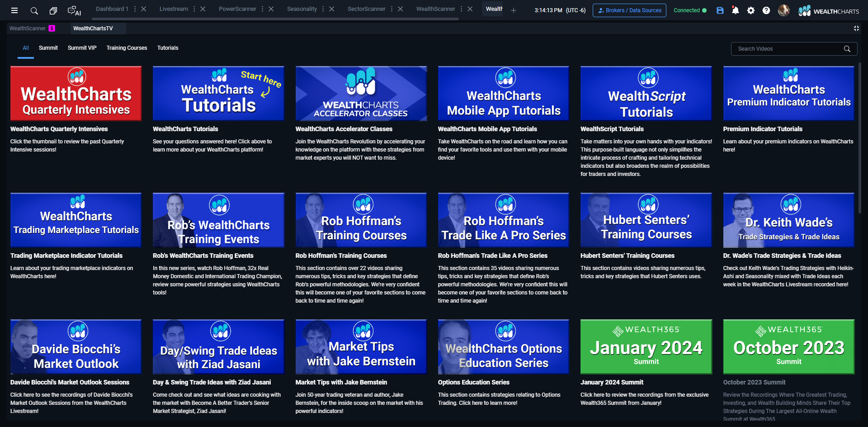Switch to SectorScanner tab
The height and width of the screenshot is (427, 868).
pos(367,9)
